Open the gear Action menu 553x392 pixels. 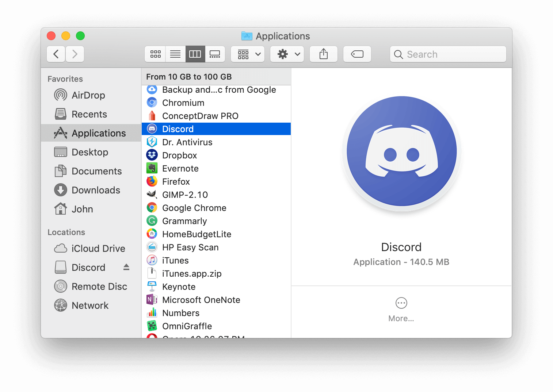pos(287,54)
